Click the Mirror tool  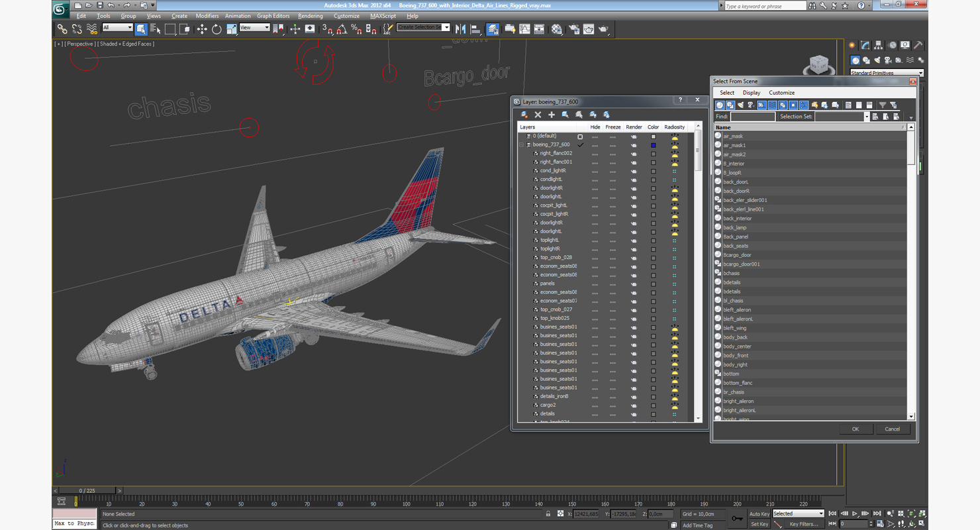coord(461,29)
